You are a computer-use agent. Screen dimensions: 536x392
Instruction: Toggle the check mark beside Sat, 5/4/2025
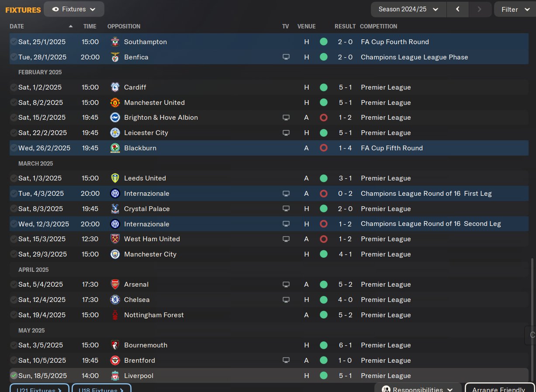14,284
